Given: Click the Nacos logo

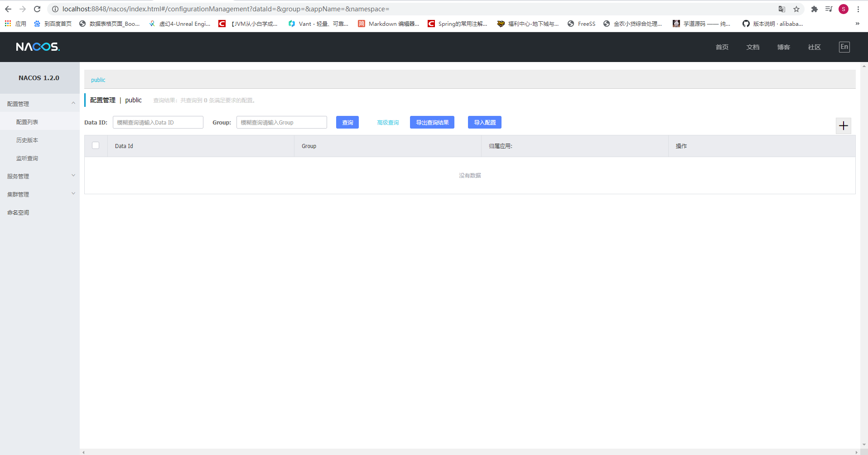Looking at the screenshot, I should (38, 47).
